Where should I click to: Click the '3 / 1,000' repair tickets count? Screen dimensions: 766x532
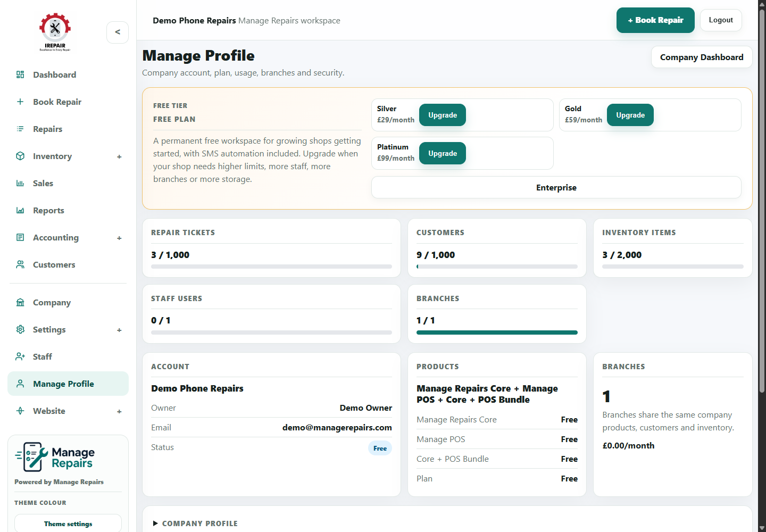[170, 255]
